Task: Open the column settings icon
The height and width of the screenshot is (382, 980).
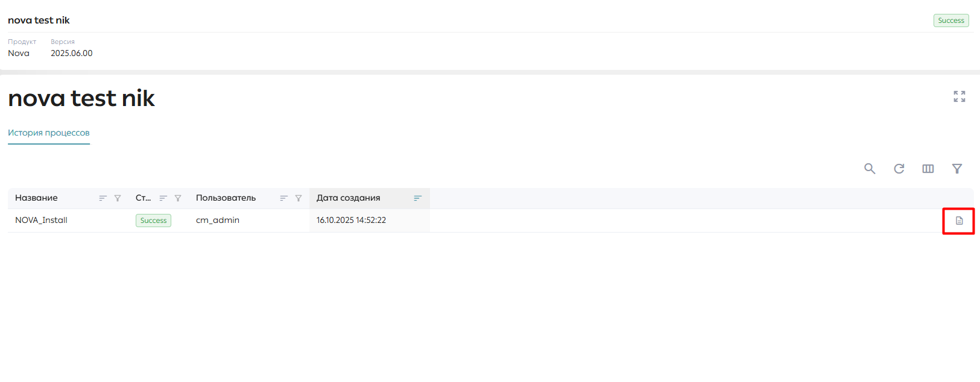Action: click(928, 169)
